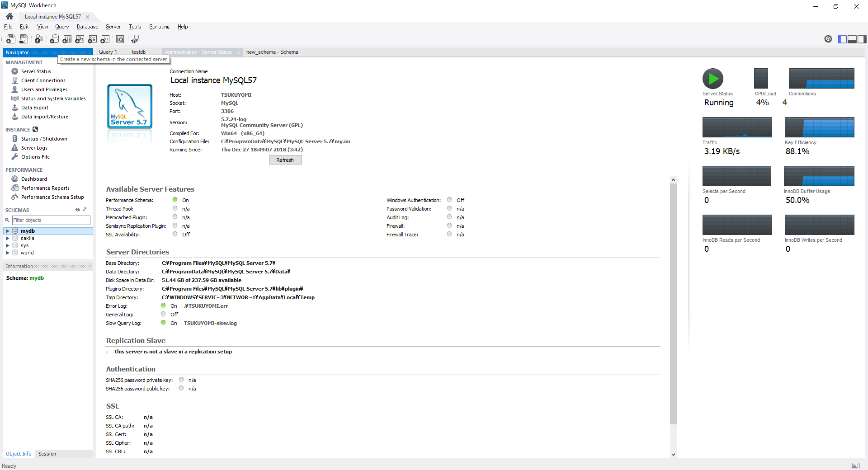Click the Connections graph

(821, 79)
